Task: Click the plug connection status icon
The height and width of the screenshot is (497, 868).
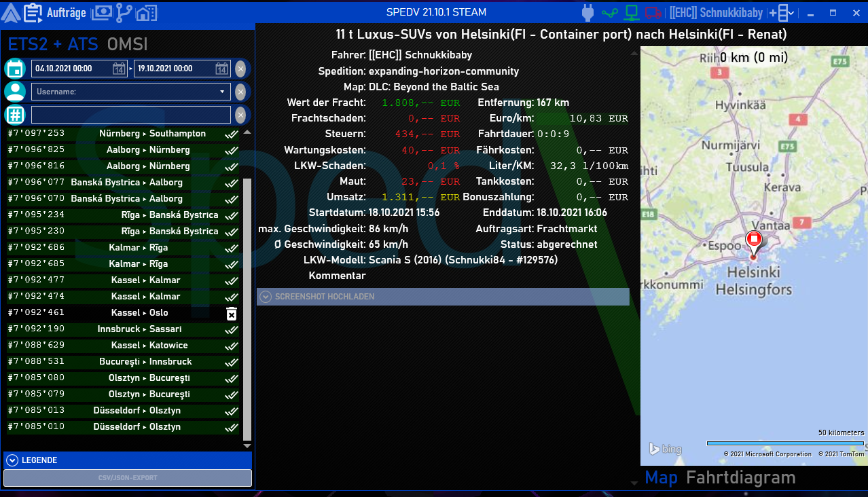Action: [588, 12]
